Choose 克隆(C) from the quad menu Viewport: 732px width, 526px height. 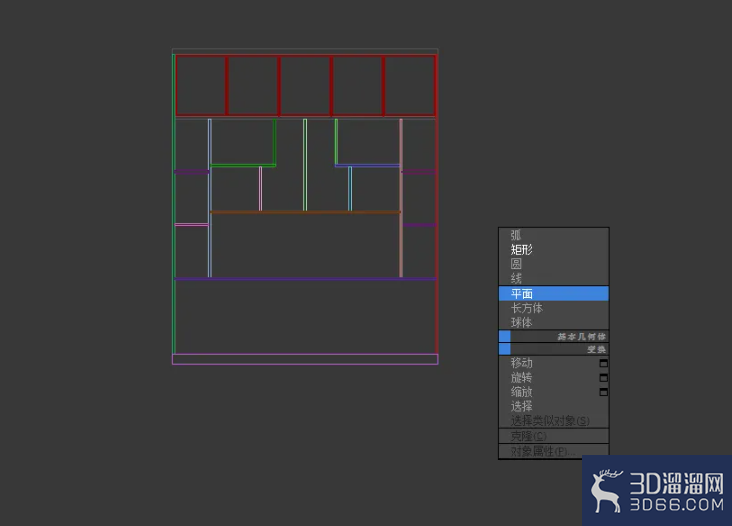pos(554,436)
